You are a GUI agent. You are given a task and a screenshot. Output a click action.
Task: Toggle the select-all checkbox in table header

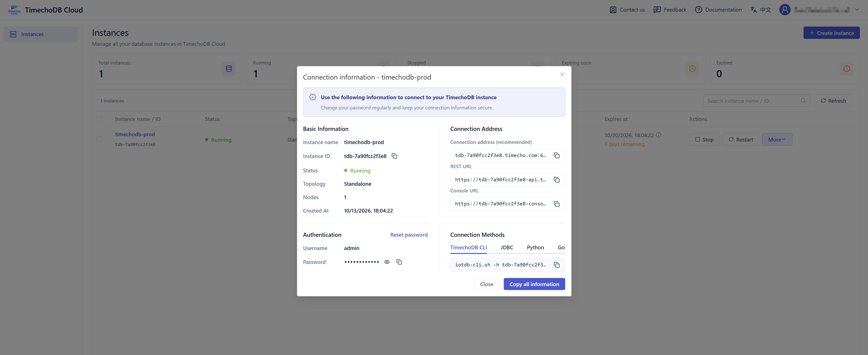point(99,119)
